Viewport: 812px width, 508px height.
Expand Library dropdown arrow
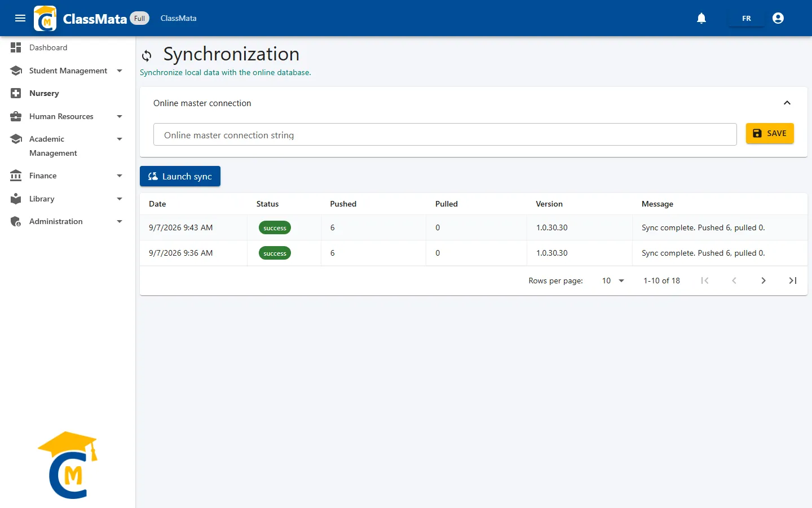coord(120,199)
